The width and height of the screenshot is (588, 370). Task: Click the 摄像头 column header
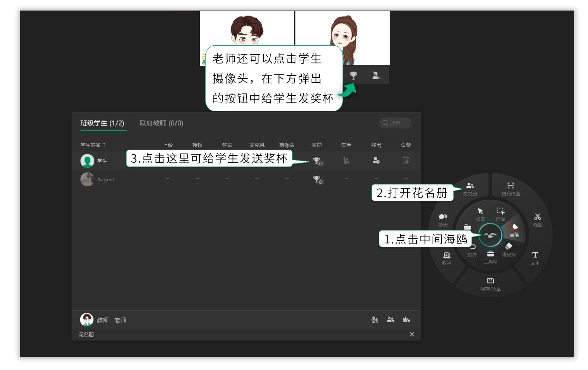(287, 145)
